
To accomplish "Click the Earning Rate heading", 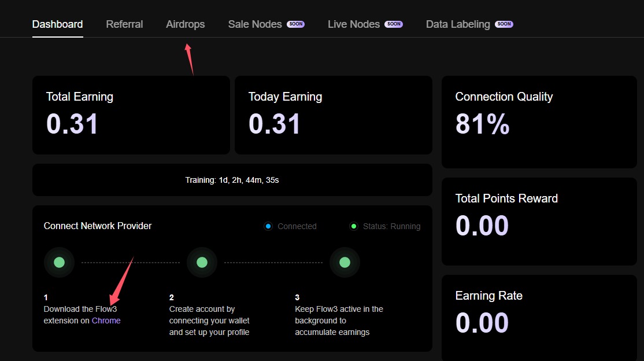I will [x=488, y=296].
